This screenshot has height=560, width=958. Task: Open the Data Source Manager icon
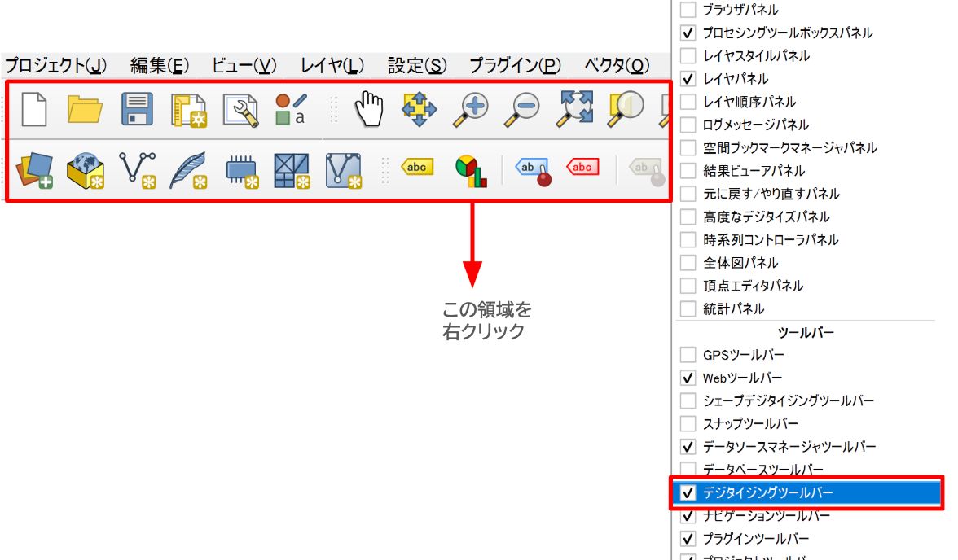[35, 170]
